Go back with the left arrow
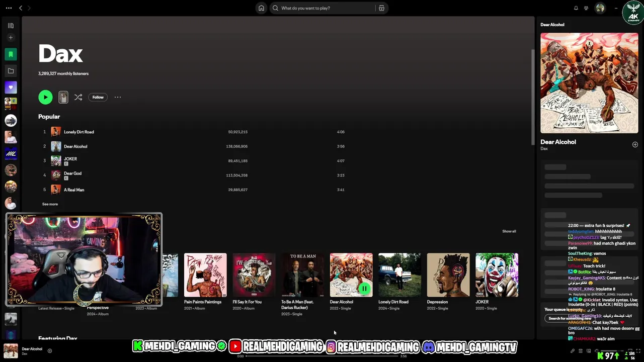This screenshot has height=362, width=644. pos(21,8)
